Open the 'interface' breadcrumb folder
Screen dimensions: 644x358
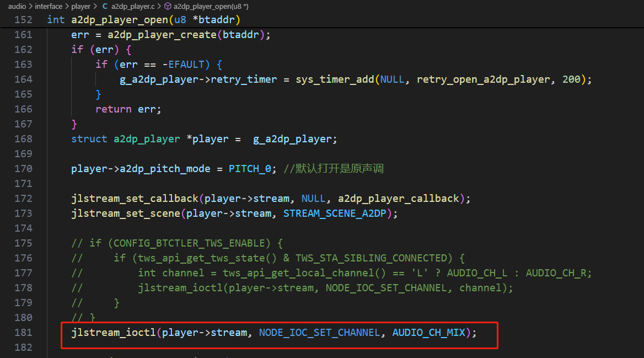click(x=49, y=6)
